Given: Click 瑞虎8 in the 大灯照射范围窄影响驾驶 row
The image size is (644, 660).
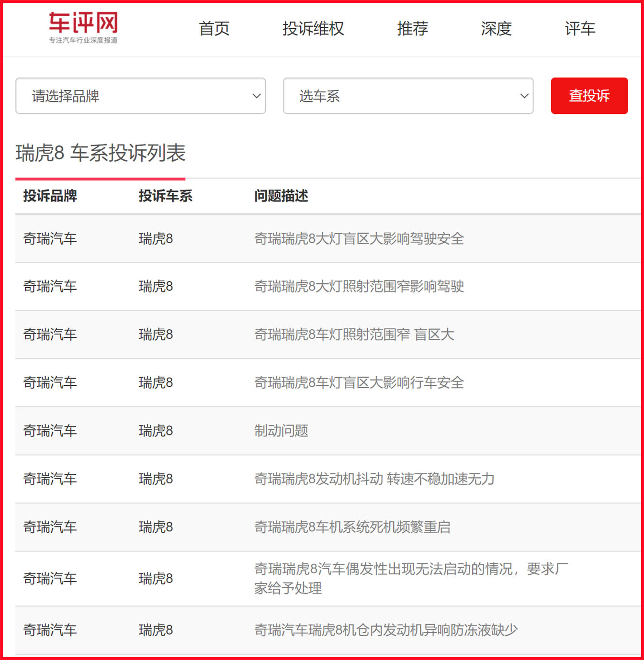Looking at the screenshot, I should [x=156, y=286].
